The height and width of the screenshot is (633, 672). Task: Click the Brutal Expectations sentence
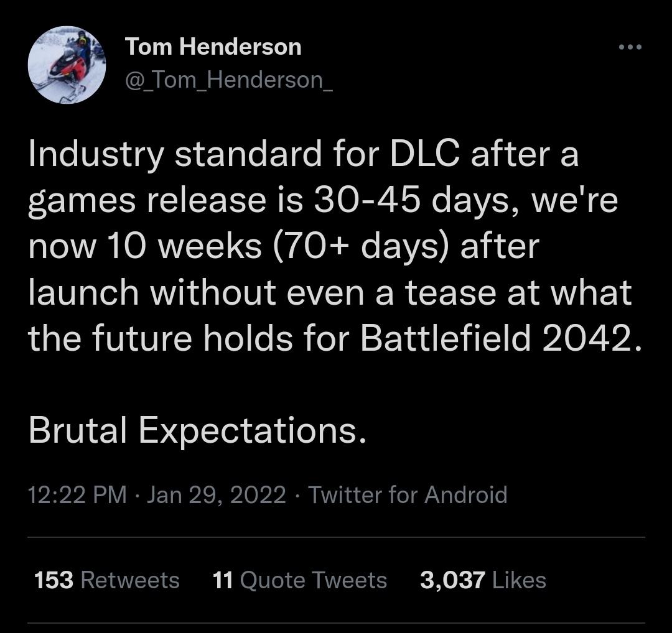click(x=198, y=430)
